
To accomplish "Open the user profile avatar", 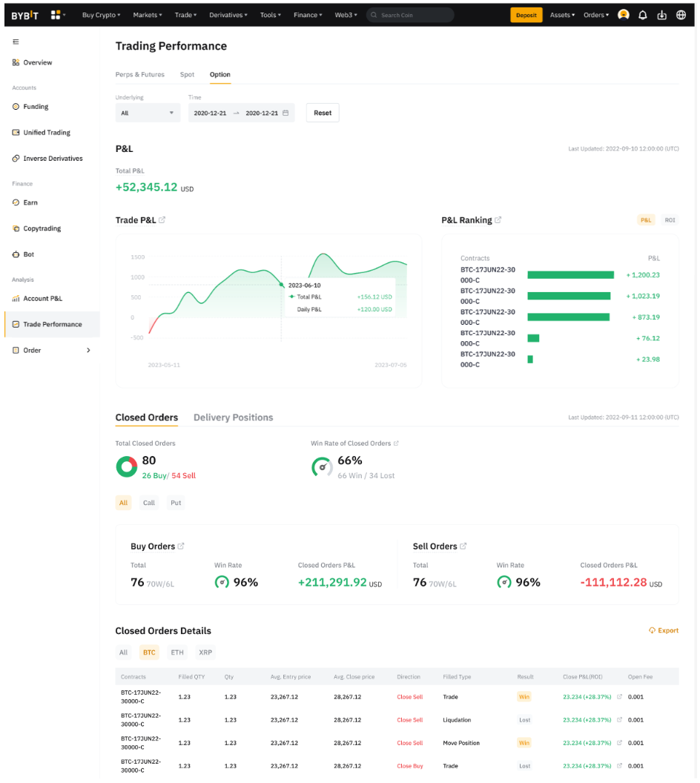I will 624,15.
